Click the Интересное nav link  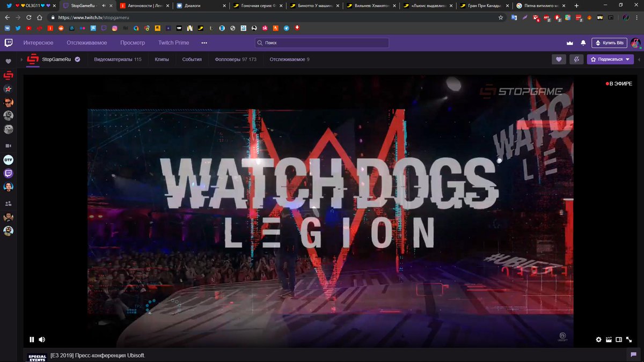coord(38,42)
